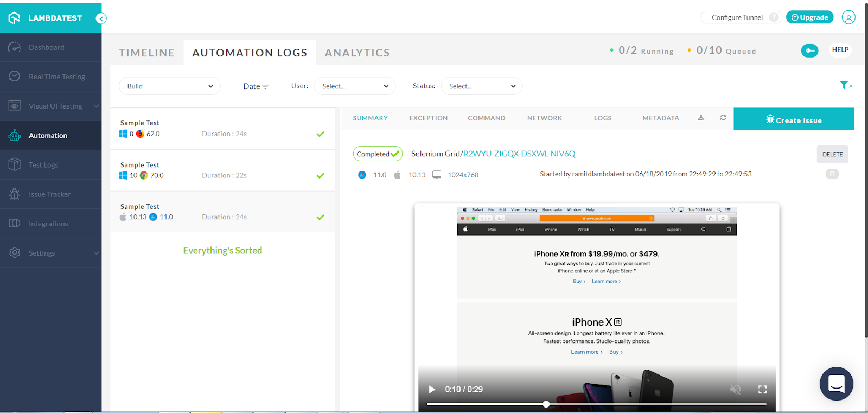Click the Create Issue button
868x413 pixels.
[794, 119]
